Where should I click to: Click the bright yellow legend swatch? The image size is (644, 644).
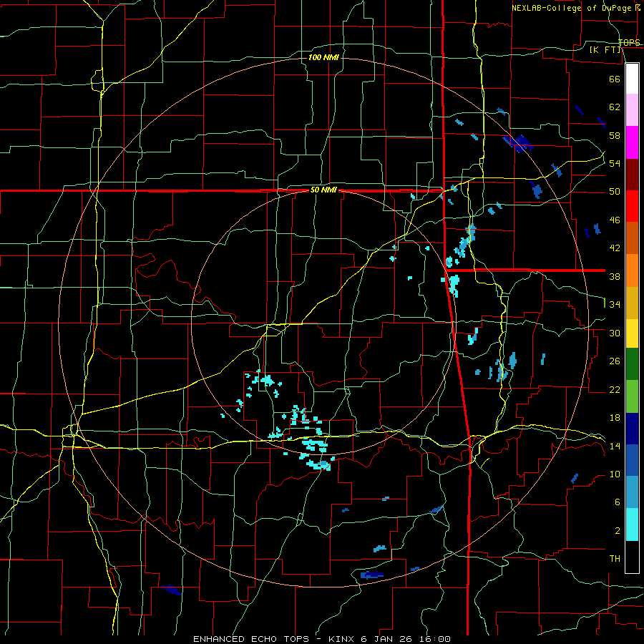[x=632, y=333]
